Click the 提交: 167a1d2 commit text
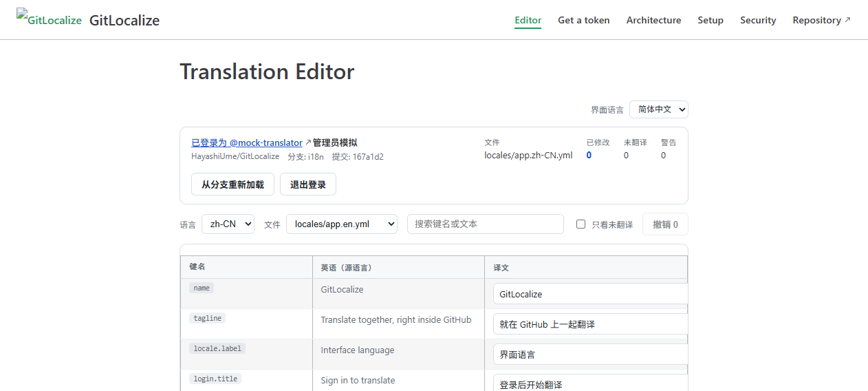Screen dimensions: 868x391 coord(358,156)
